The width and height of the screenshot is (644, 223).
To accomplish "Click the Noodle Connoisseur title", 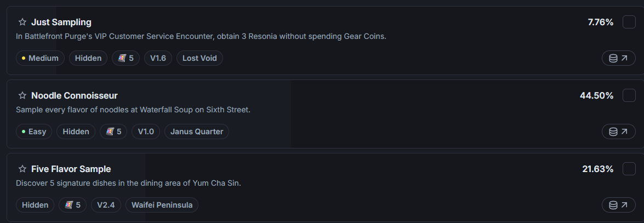I will click(x=75, y=96).
